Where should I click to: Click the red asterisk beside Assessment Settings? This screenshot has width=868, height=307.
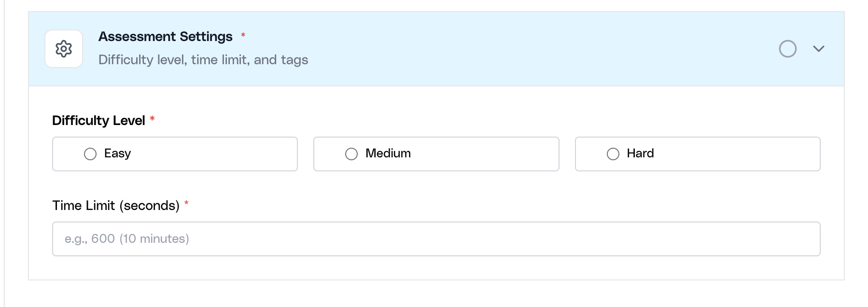pos(243,35)
